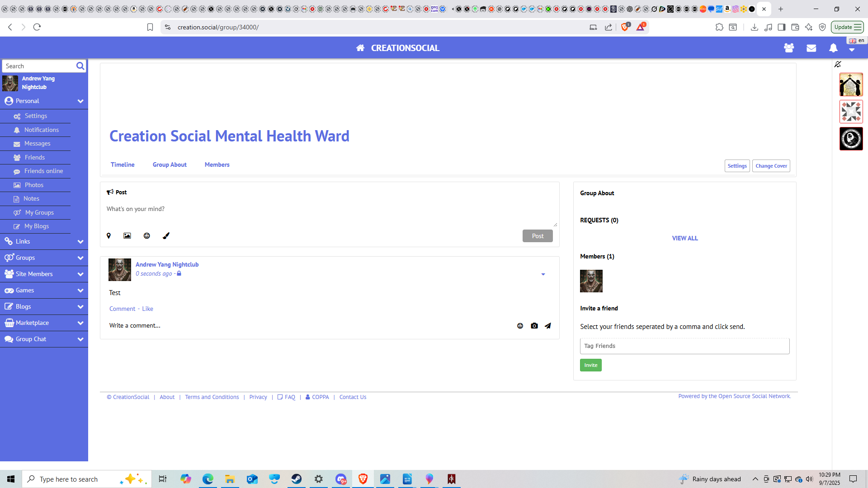This screenshot has height=488, width=868.
Task: Click friend requests icon in header
Action: (789, 48)
